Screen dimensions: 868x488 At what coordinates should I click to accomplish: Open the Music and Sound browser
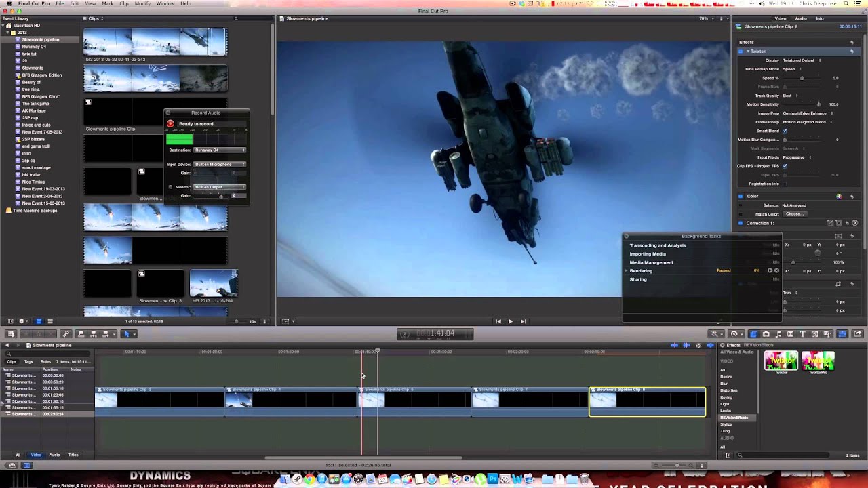[x=778, y=333]
